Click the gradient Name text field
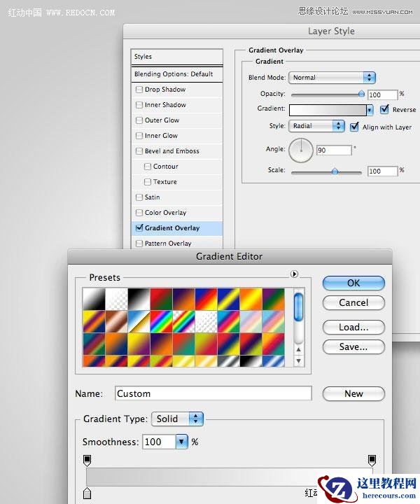This screenshot has height=504, width=420. pyautogui.click(x=213, y=393)
